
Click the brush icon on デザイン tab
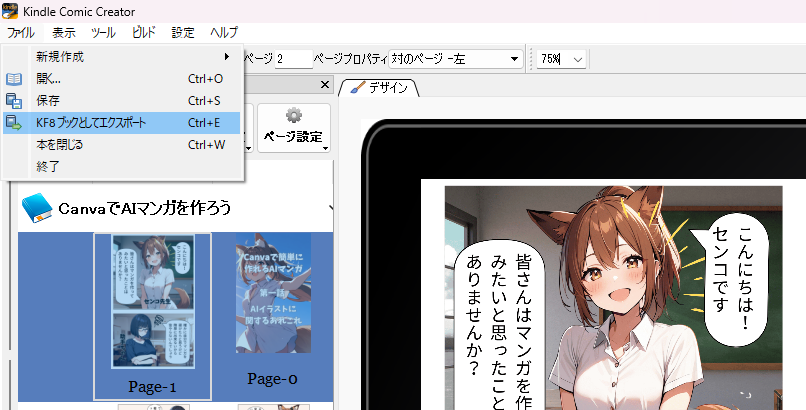coord(355,88)
